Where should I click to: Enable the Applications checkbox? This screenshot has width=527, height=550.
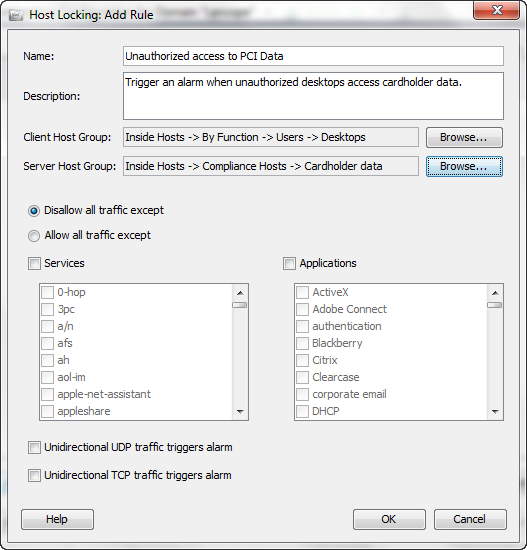(x=289, y=263)
